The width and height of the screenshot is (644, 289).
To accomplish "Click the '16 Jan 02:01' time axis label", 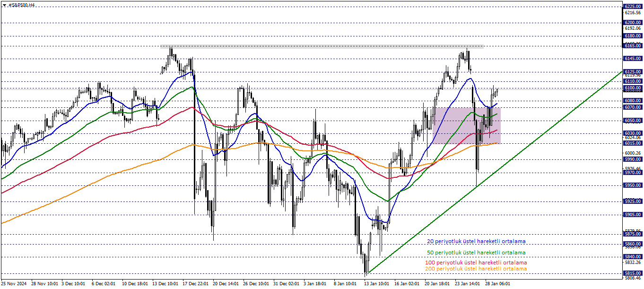I will tap(407, 284).
